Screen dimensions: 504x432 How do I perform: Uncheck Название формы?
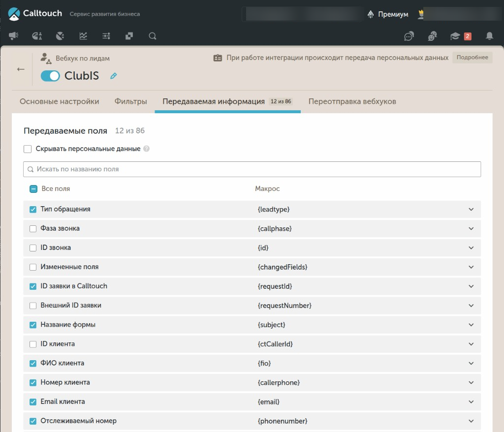pyautogui.click(x=33, y=325)
